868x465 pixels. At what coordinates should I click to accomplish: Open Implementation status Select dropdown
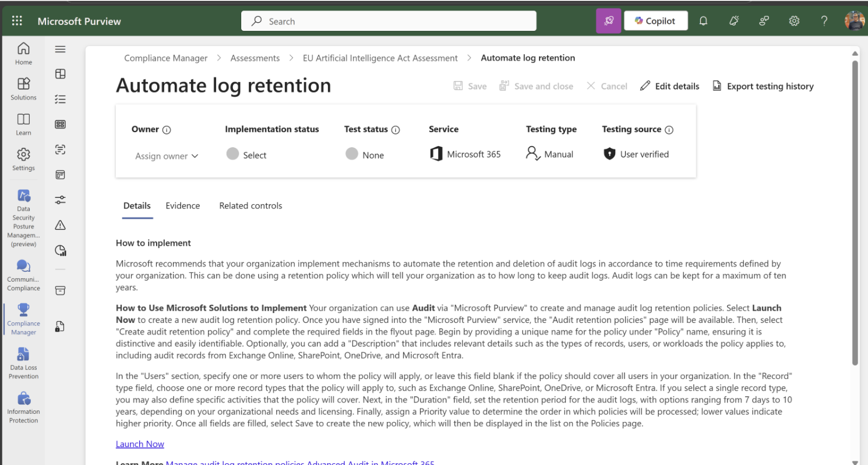pos(246,155)
